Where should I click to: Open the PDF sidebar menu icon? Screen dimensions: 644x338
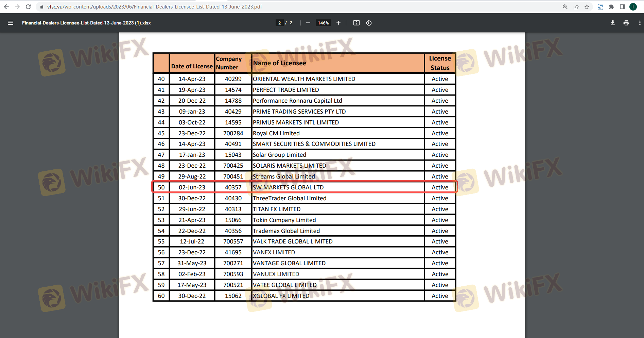click(11, 23)
